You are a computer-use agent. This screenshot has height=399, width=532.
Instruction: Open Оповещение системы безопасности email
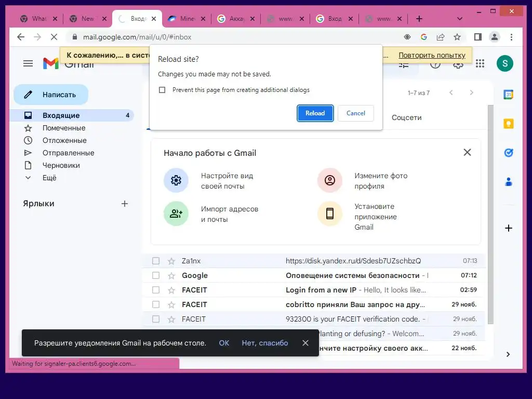point(353,275)
